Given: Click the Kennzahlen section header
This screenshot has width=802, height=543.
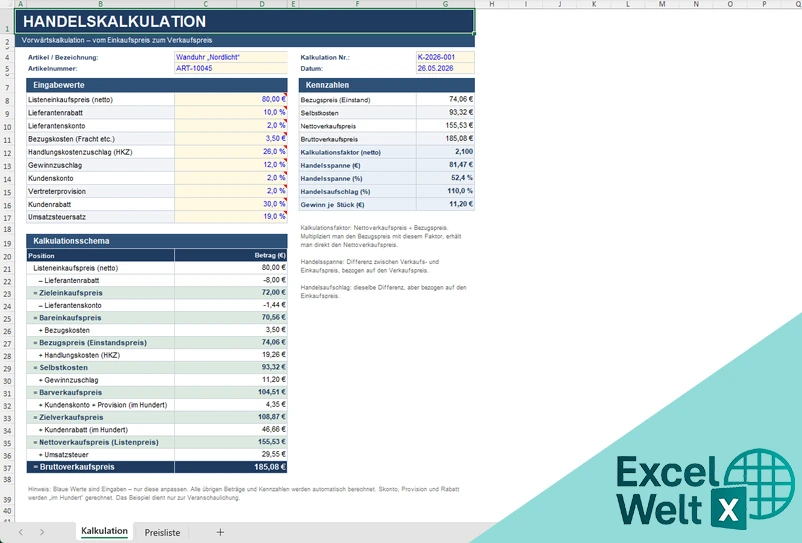Looking at the screenshot, I should pos(387,85).
